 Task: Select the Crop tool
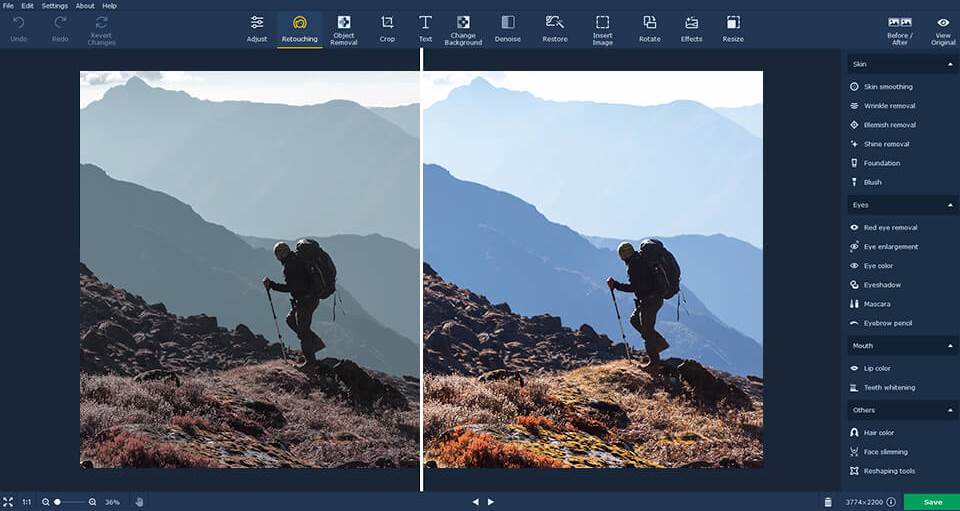(x=387, y=29)
